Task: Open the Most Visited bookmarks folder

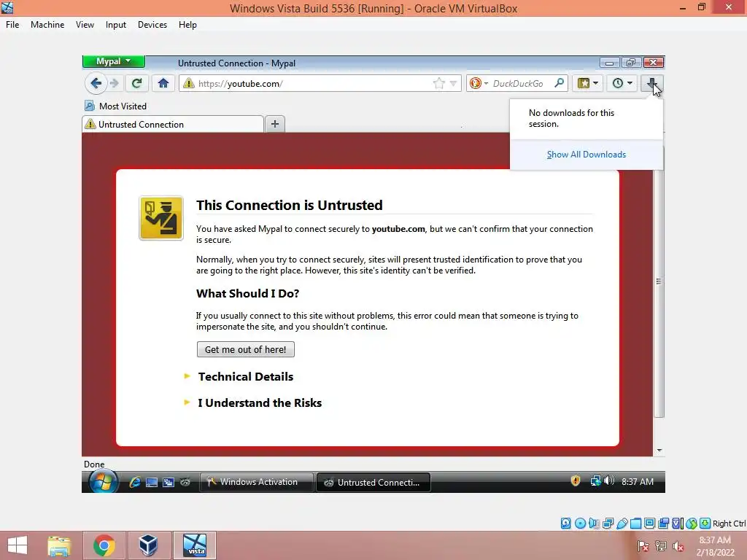Action: (116, 106)
